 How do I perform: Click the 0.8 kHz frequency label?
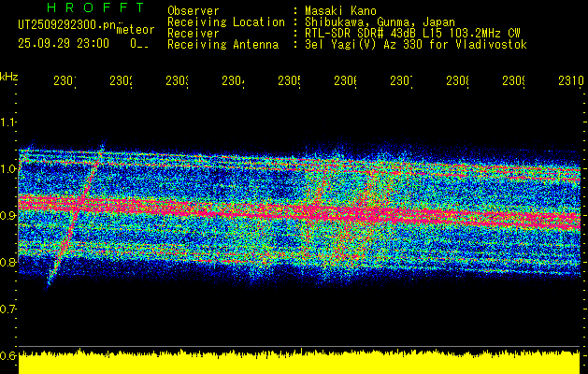click(x=7, y=262)
